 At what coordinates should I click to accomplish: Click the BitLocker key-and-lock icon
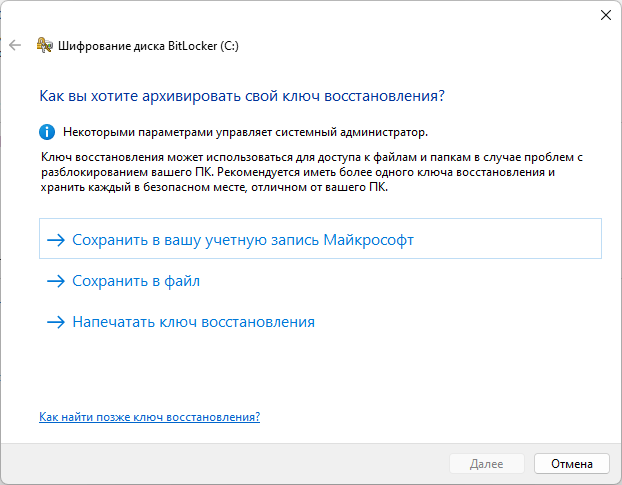[x=44, y=45]
